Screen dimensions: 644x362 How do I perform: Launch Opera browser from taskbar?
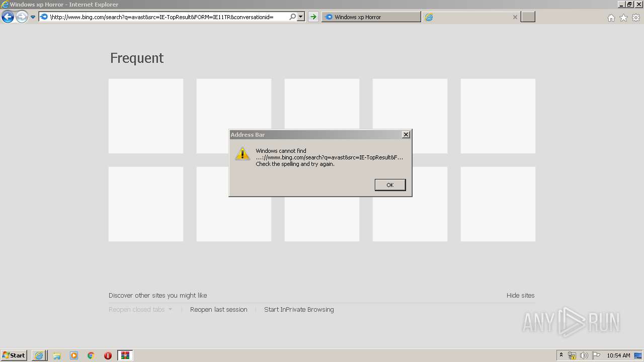(x=108, y=355)
